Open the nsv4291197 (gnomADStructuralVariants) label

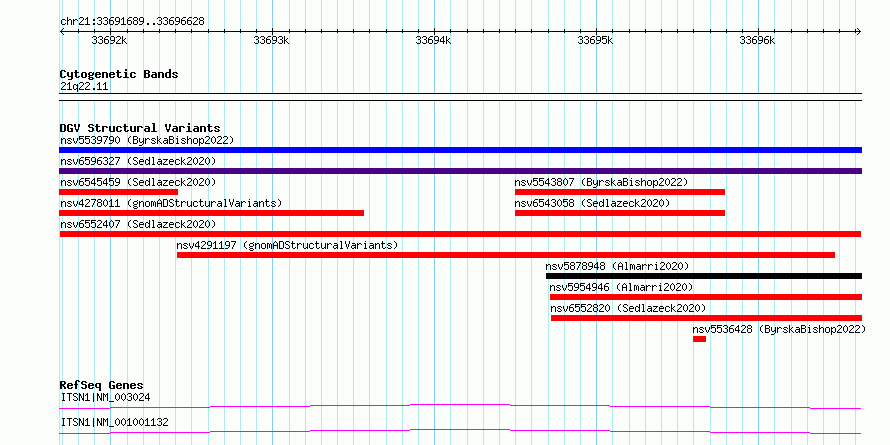click(x=287, y=245)
